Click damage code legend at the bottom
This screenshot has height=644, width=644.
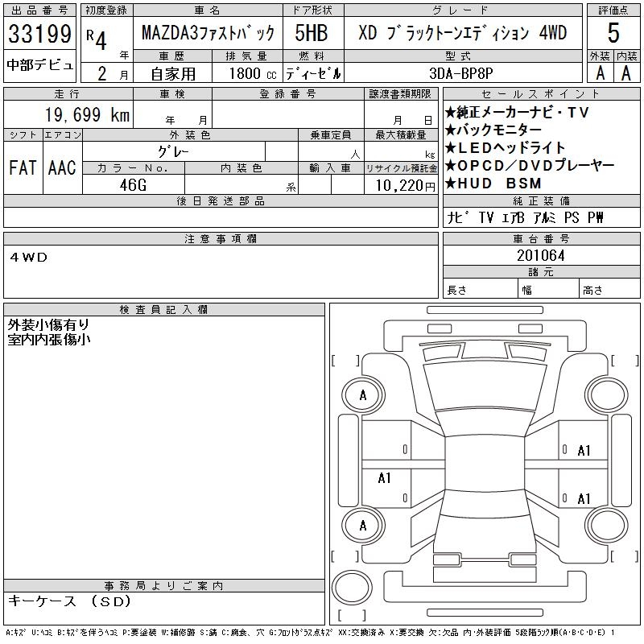(x=310, y=633)
